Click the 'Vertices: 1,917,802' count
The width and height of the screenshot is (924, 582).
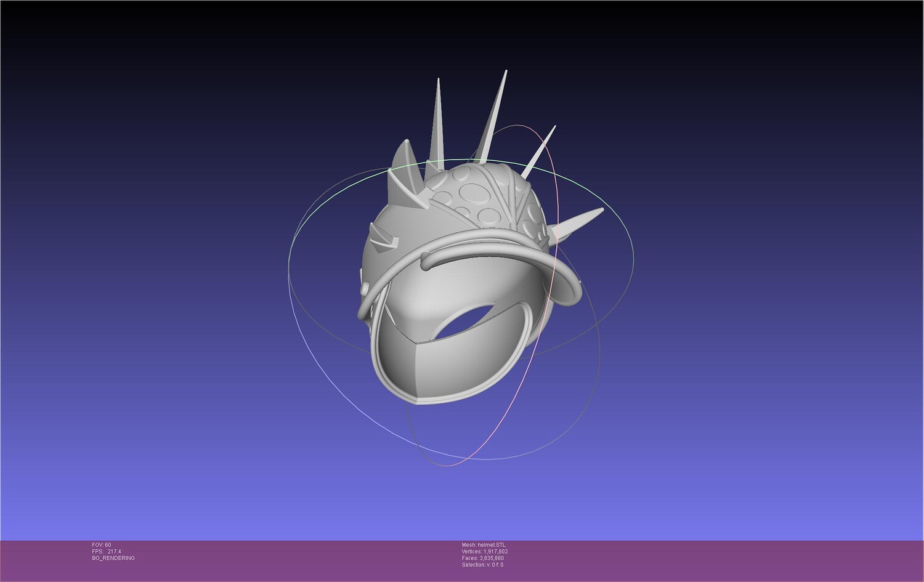pyautogui.click(x=485, y=552)
